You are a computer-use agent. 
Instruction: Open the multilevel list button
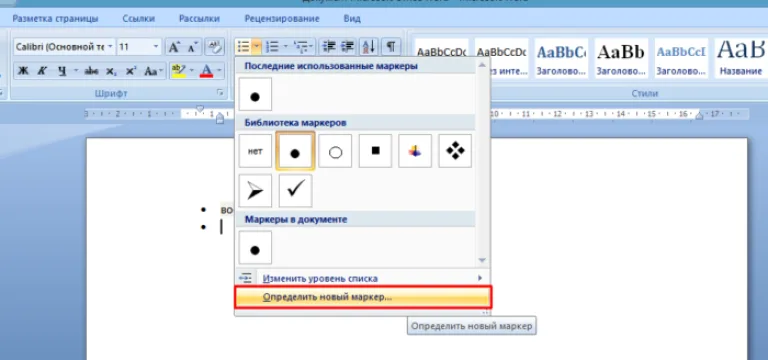(x=302, y=47)
